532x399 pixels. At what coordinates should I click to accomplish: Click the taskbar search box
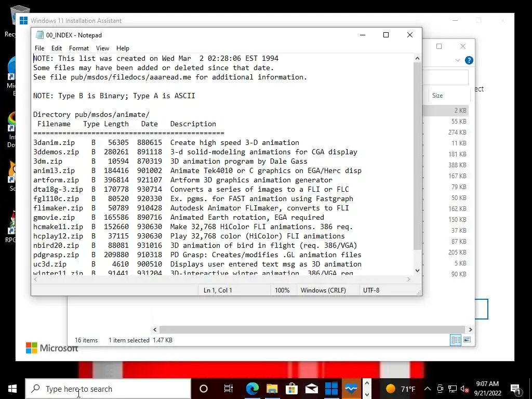click(108, 389)
